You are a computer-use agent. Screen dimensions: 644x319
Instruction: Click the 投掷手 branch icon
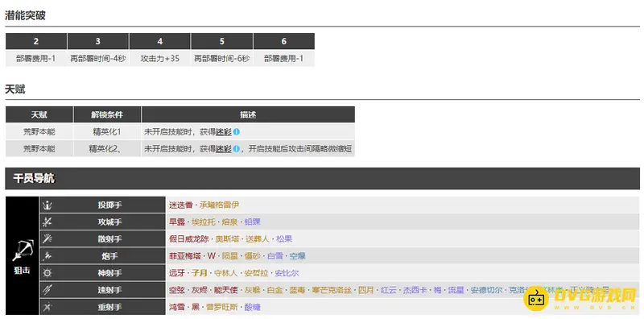(47, 205)
